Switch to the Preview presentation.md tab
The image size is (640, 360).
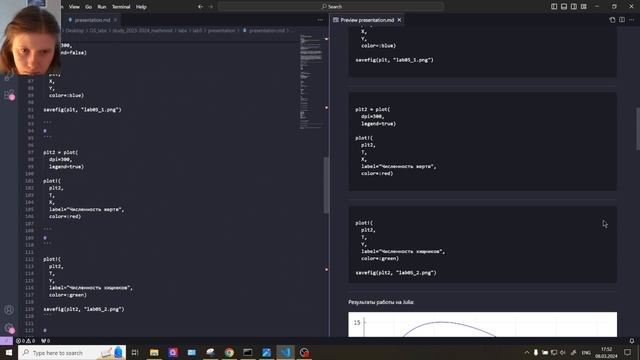click(x=367, y=20)
